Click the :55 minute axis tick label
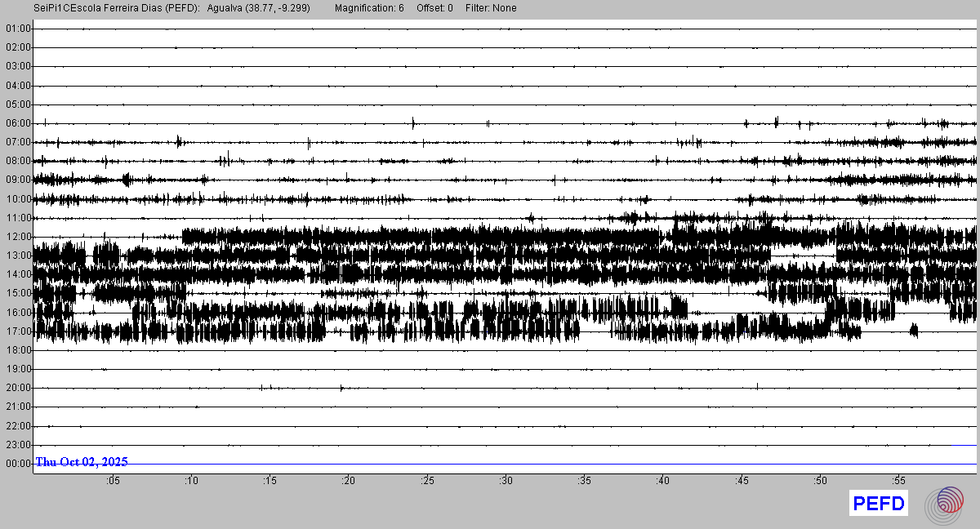 [898, 481]
